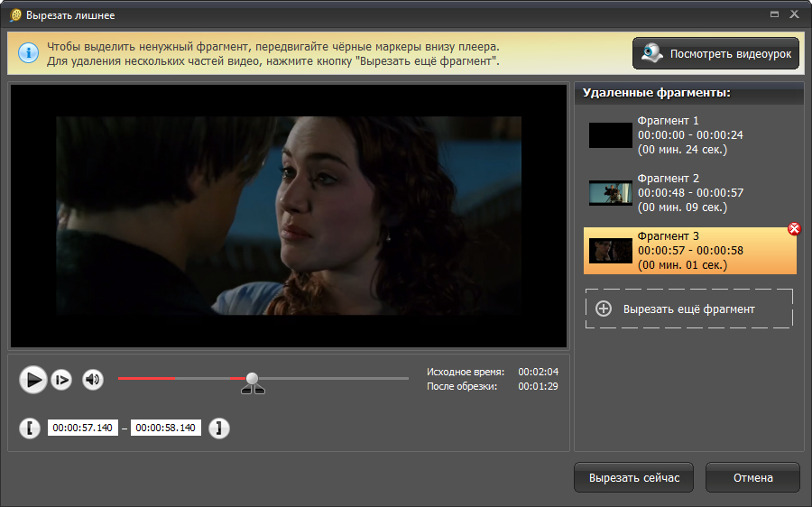Click the (00 мин. 09 сек.) duration text
Screen dimensions: 812x507
(682, 207)
